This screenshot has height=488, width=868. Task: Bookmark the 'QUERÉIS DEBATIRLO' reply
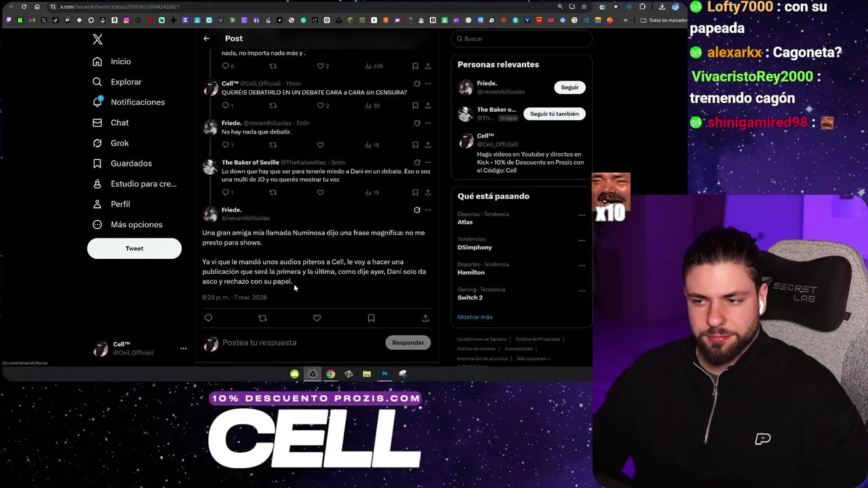tap(415, 106)
